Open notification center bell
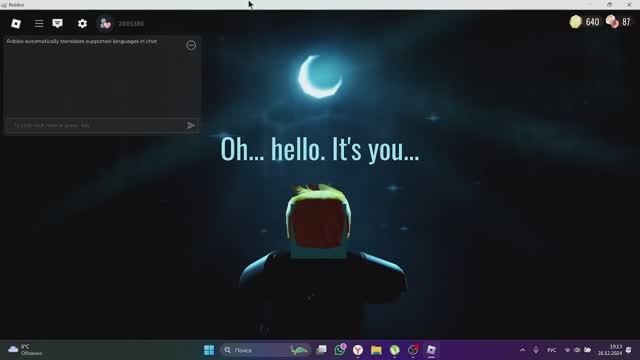 [629, 350]
